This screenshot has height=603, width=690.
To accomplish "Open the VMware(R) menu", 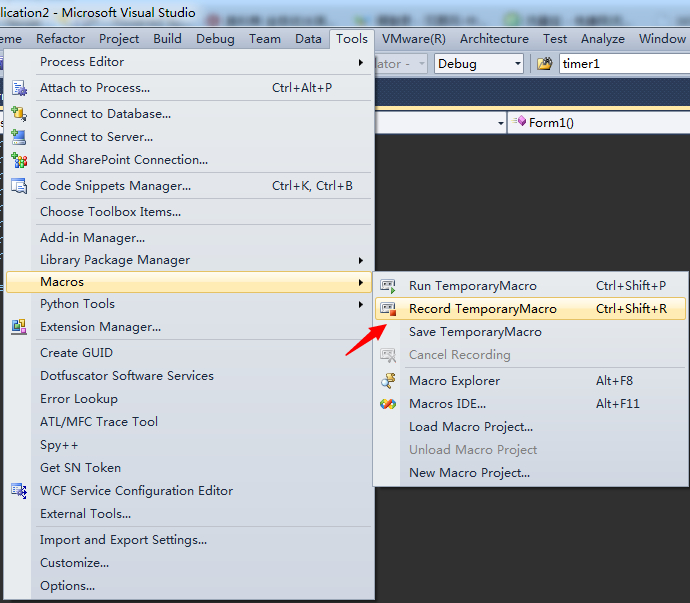I will pos(414,39).
